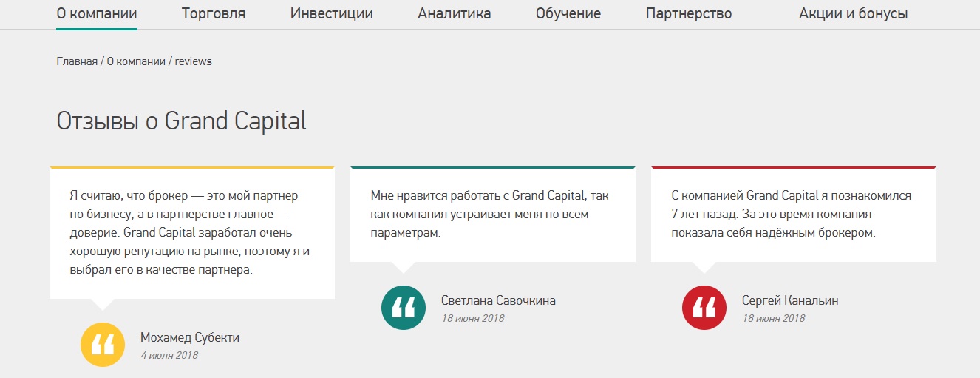The width and height of the screenshot is (980, 378).
Task: Open Акции и бонусы page
Action: 854,13
